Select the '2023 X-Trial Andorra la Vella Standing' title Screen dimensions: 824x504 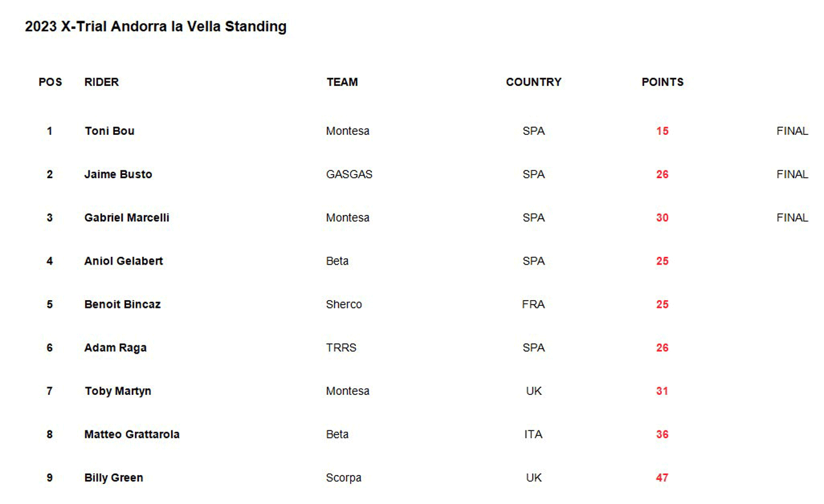coord(156,26)
